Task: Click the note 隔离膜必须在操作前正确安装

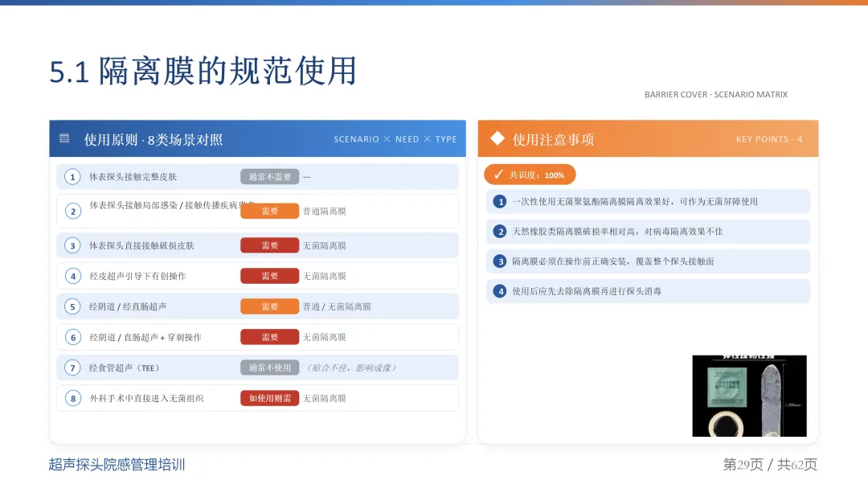Action: [612, 261]
